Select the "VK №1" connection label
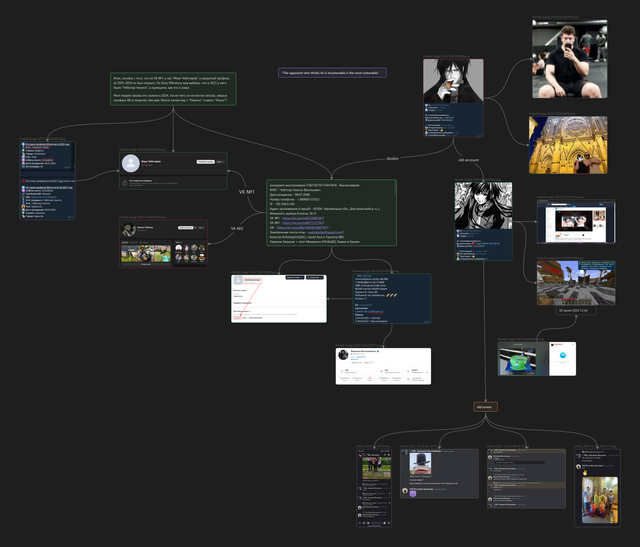 pos(247,192)
